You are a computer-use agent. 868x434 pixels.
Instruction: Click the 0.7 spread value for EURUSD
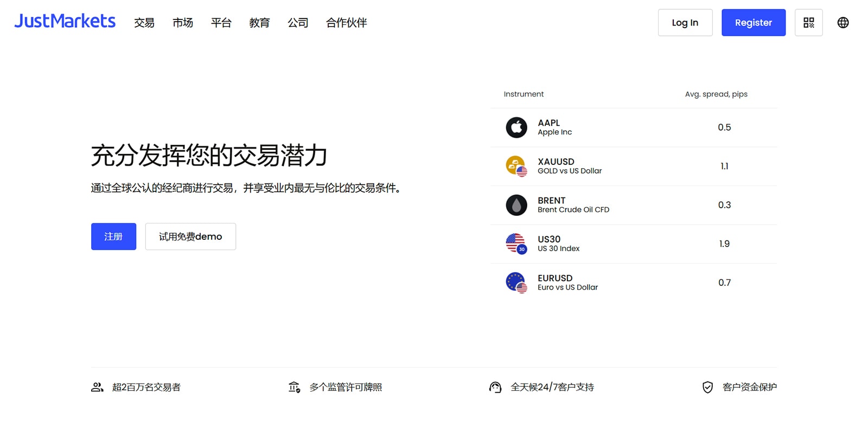pos(724,283)
